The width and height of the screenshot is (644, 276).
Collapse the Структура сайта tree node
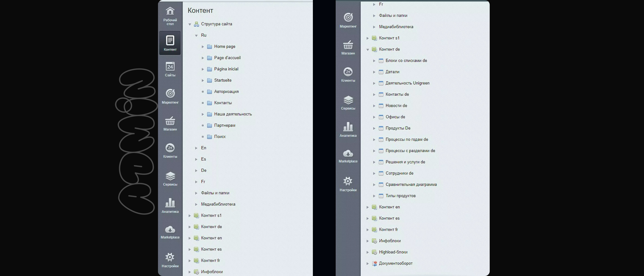point(190,24)
